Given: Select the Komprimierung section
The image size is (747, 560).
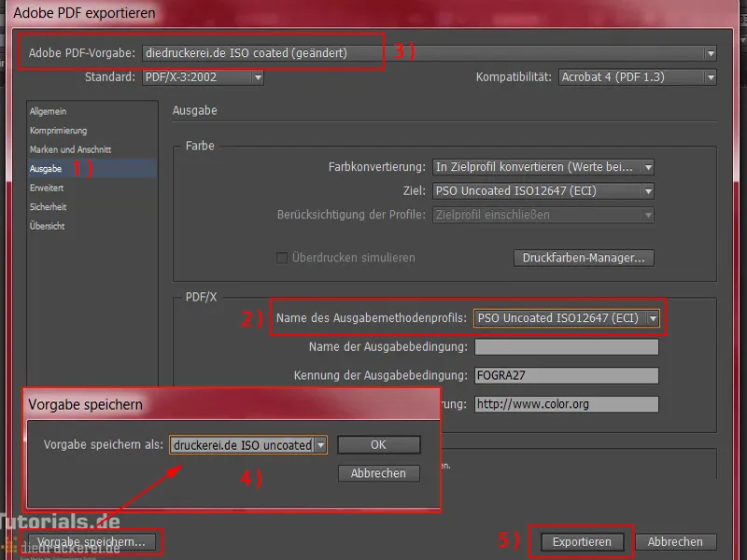Looking at the screenshot, I should point(58,131).
